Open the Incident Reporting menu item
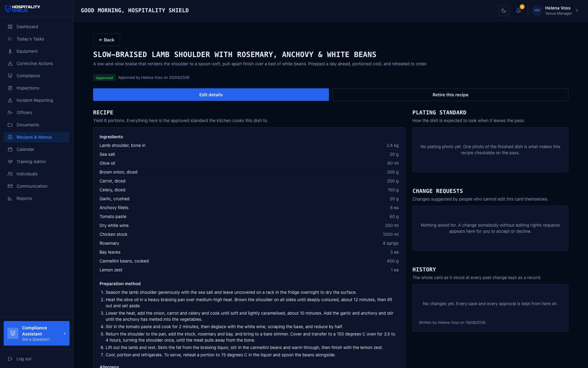The image size is (588, 368). (36, 100)
